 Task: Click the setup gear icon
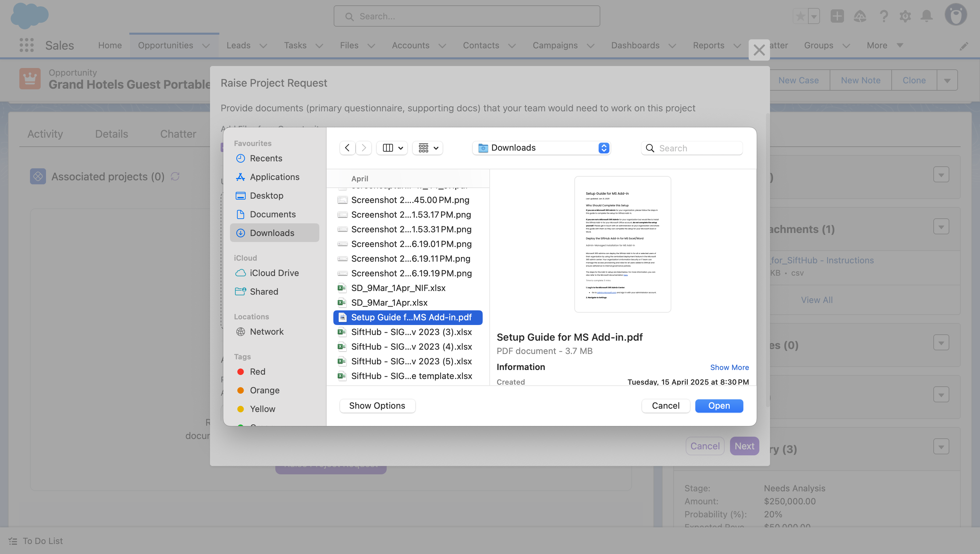[x=905, y=16]
